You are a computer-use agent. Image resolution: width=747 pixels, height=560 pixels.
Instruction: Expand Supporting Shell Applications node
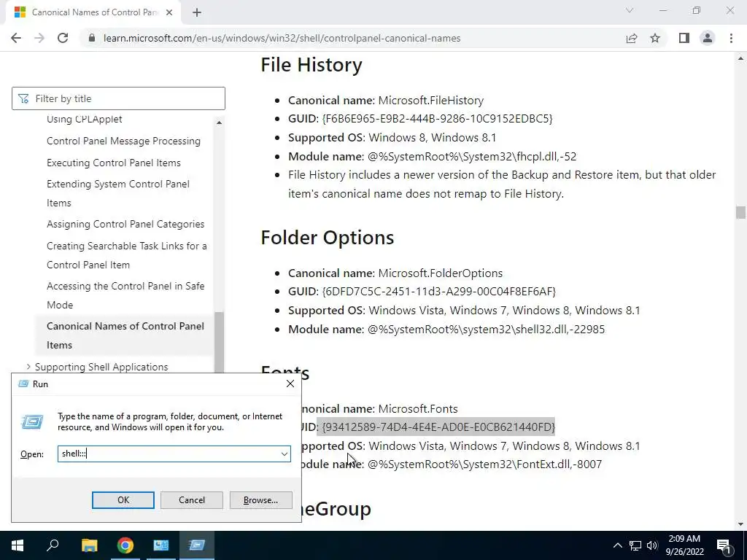(x=28, y=367)
